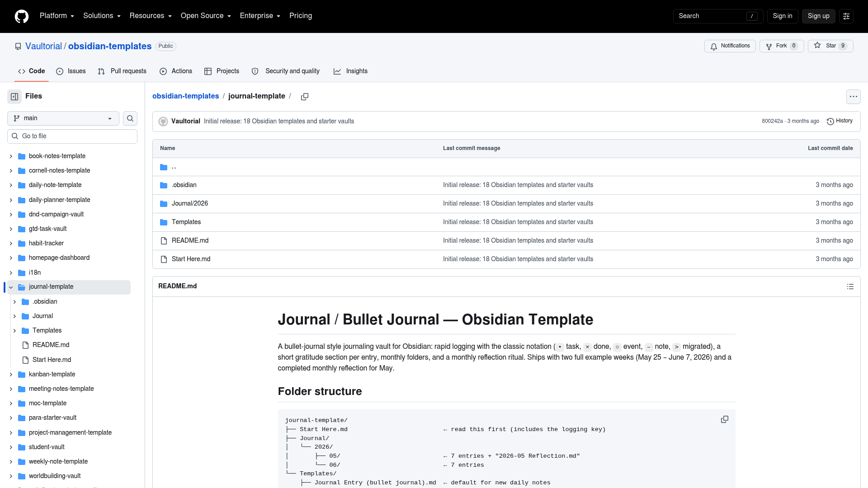Open the Pull requests tab

tap(122, 71)
